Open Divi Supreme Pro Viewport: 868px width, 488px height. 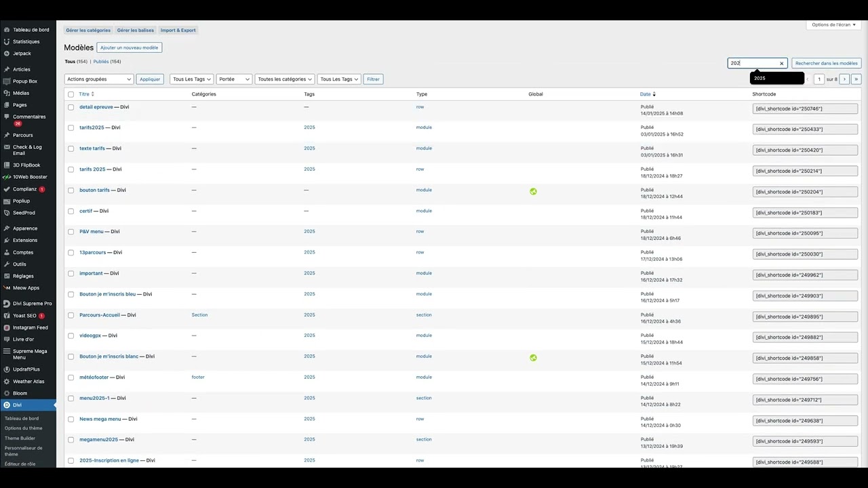pos(32,304)
